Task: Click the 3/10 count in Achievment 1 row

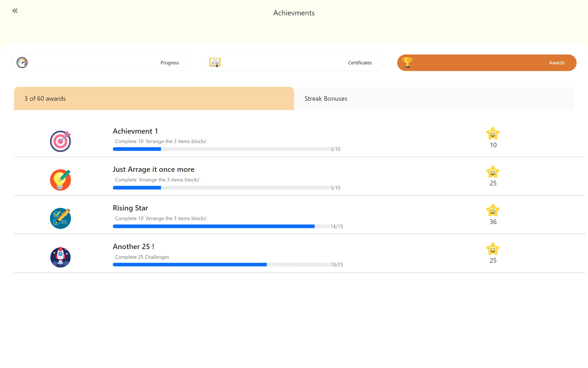Action: 335,149
